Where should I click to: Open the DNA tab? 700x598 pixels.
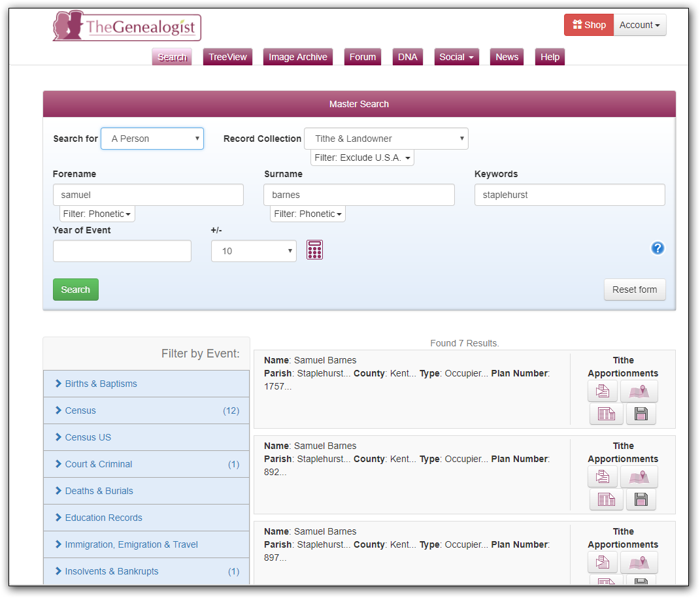pos(408,57)
